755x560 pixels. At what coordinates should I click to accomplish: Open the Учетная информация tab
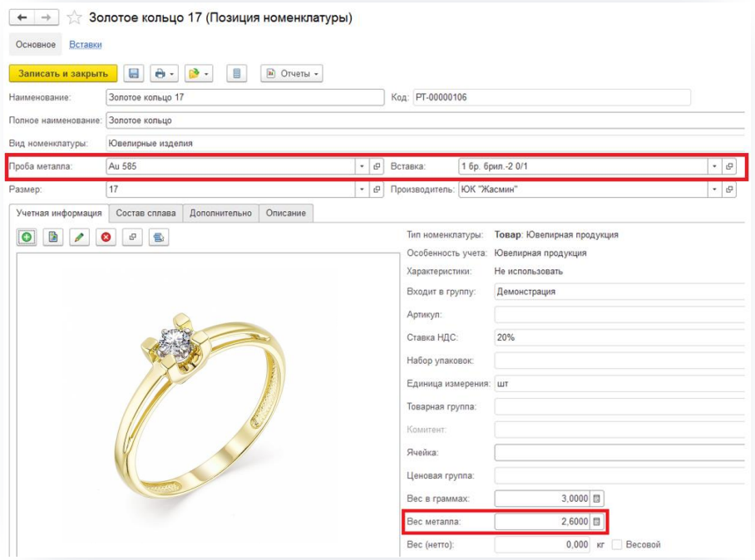[x=59, y=214]
